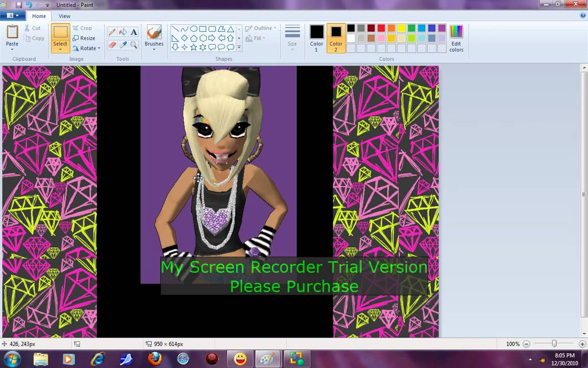The image size is (588, 368).
Task: Choose the Four-point star shape
Action: (184, 48)
